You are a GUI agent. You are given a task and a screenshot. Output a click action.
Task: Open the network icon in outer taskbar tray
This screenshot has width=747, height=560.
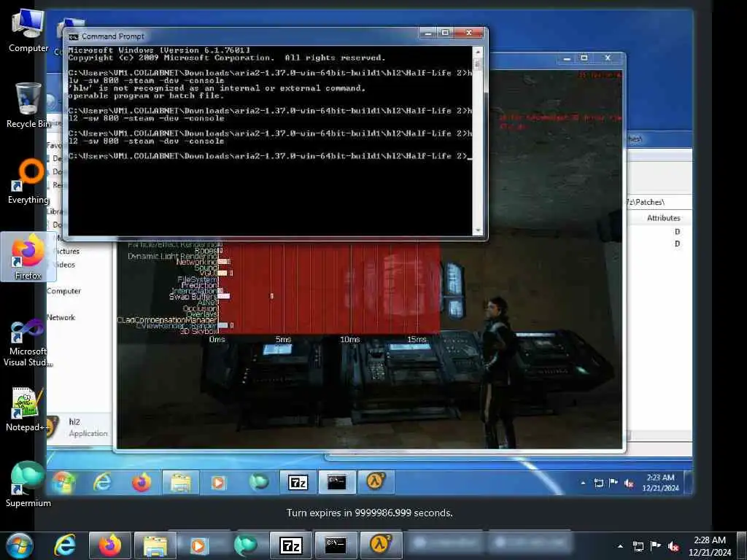[x=638, y=546]
